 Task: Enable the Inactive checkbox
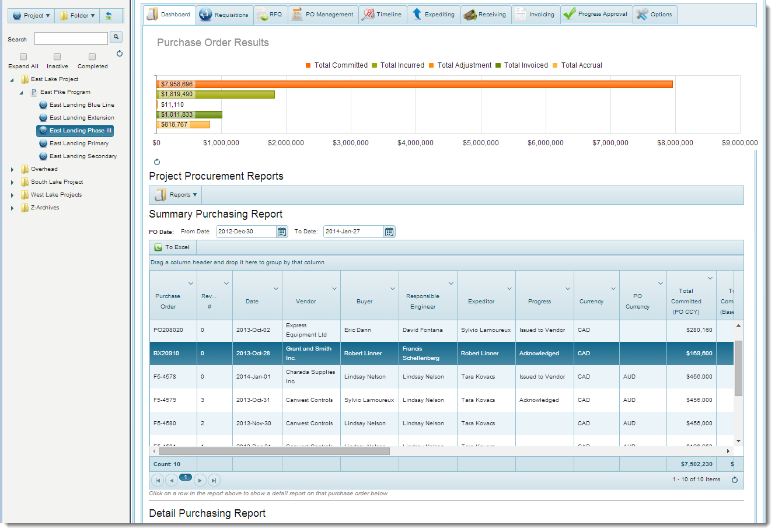pyautogui.click(x=57, y=57)
